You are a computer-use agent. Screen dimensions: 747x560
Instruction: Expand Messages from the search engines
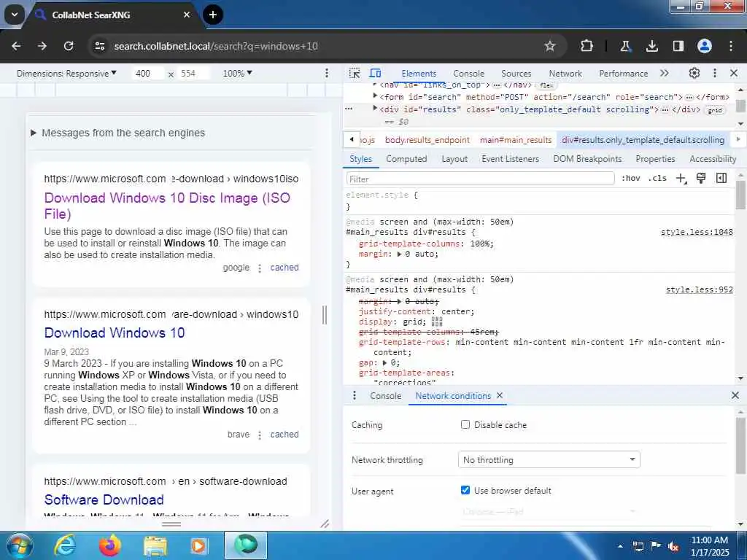(x=117, y=133)
